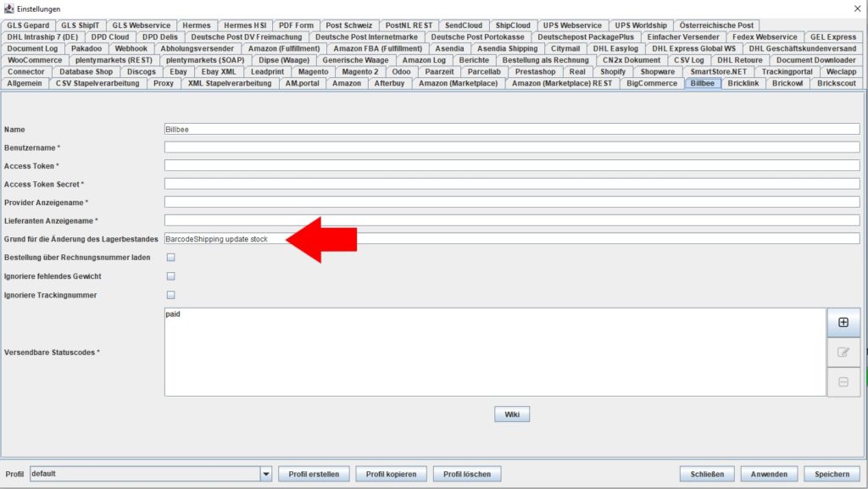Select the Afterbuy tab
Screen dimensions: 868x489
[389, 84]
